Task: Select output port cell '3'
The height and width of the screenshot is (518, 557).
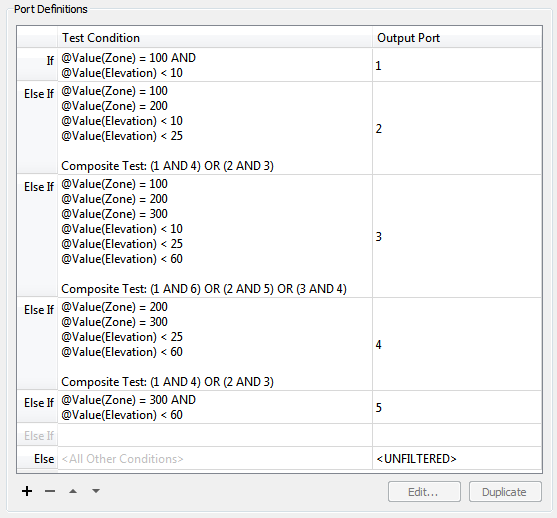Action: pos(457,236)
